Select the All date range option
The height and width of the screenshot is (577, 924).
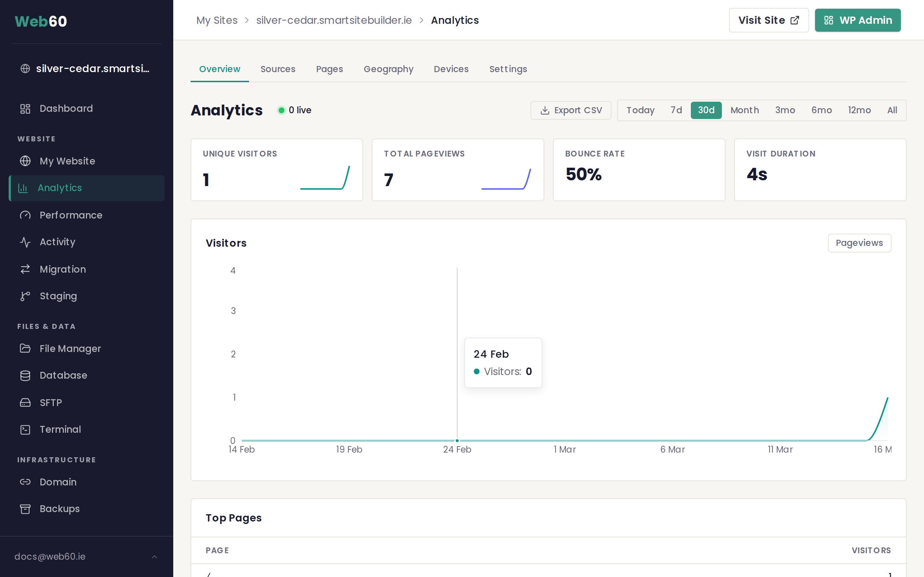point(892,110)
